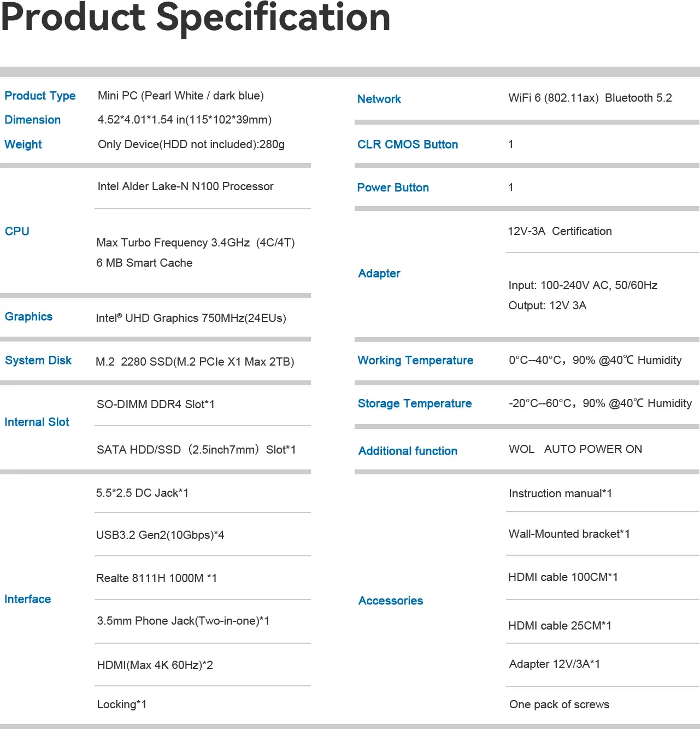Screen dimensions: 700x729
Task: Select the Storage Temperature label
Action: [415, 403]
